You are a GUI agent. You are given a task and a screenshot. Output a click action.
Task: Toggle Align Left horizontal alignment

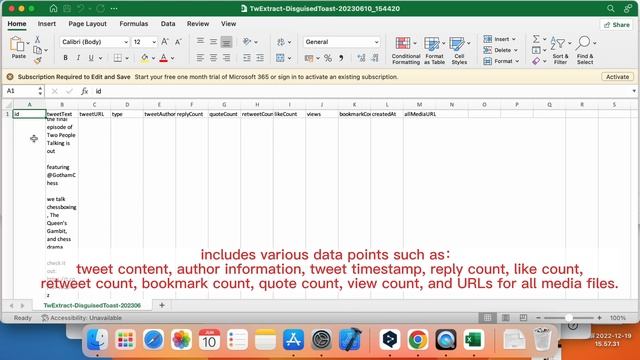pyautogui.click(x=200, y=58)
